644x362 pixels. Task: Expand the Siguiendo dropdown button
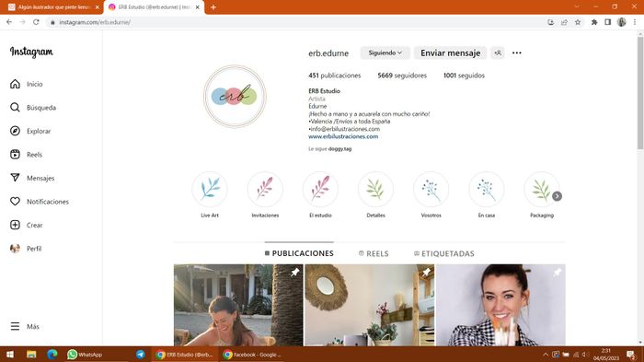tap(385, 53)
